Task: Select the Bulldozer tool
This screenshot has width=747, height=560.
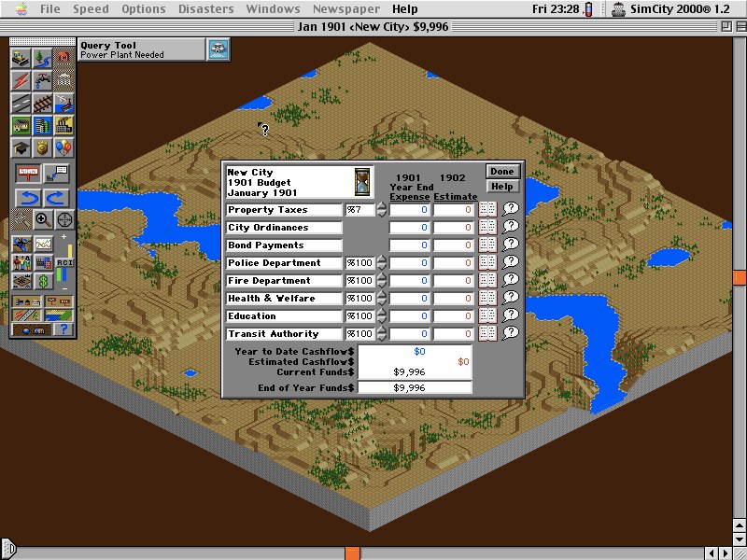Action: coord(21,58)
